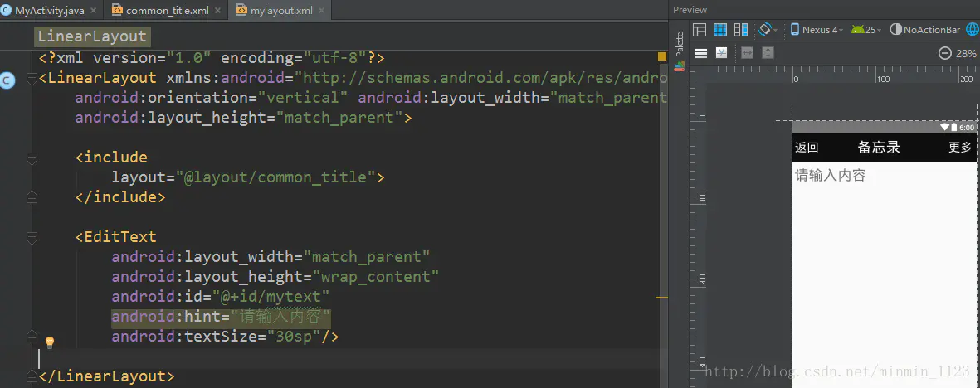Toggle linear layout orientation icon
Image resolution: width=980 pixels, height=388 pixels.
(x=701, y=53)
